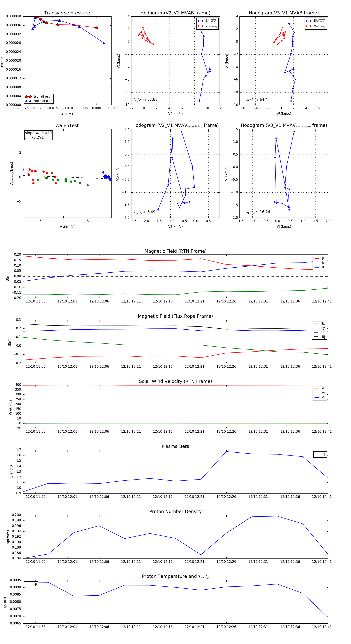This screenshot has width=351, height=644.
Task: Click the 'Magnetic Field (RTN Frame)' title
Action: [x=175, y=251]
